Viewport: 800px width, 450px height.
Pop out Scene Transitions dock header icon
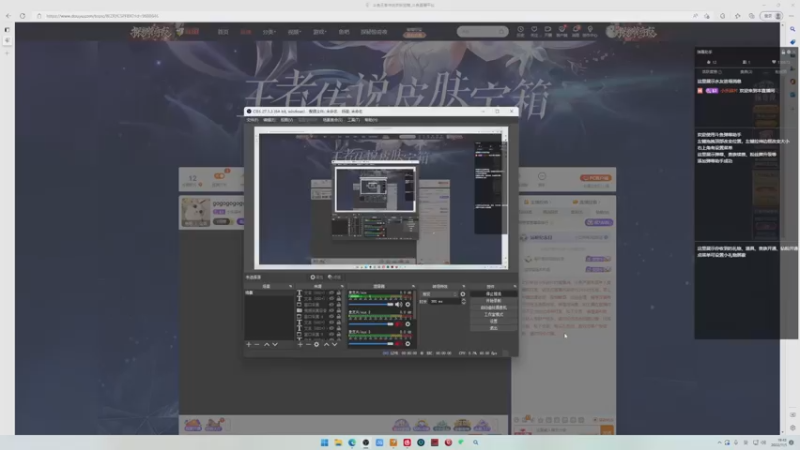point(463,286)
